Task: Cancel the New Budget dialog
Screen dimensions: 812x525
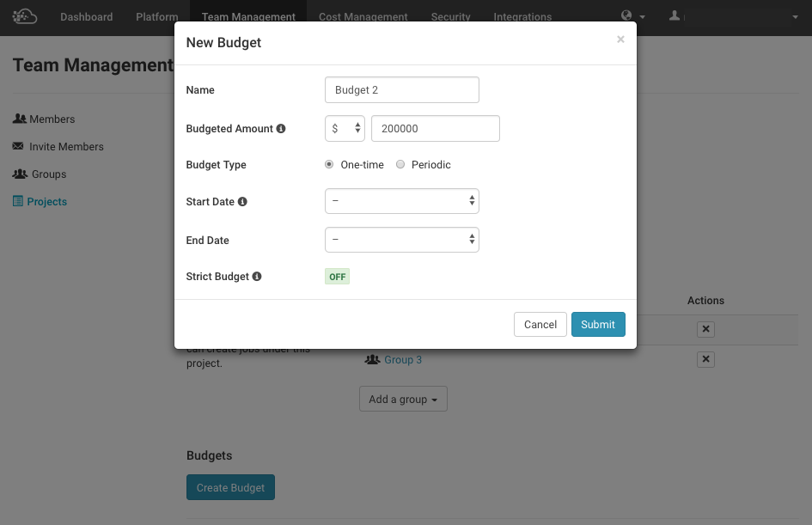Action: tap(540, 324)
